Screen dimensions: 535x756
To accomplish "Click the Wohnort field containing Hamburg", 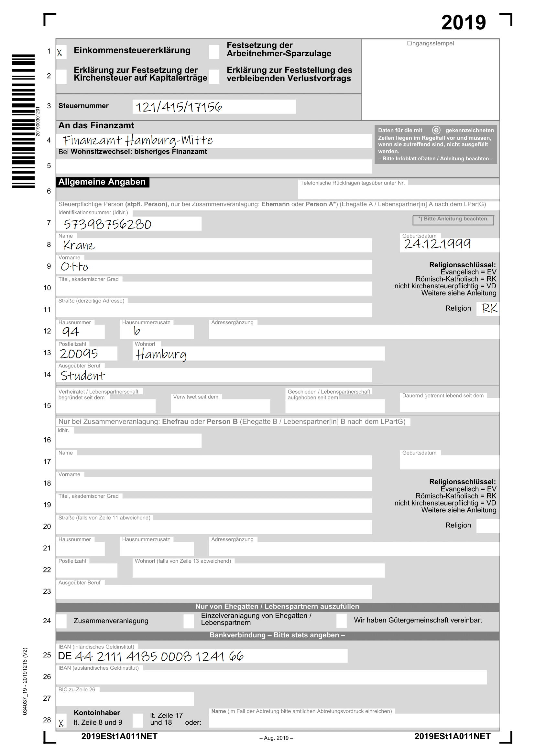I will (x=259, y=354).
